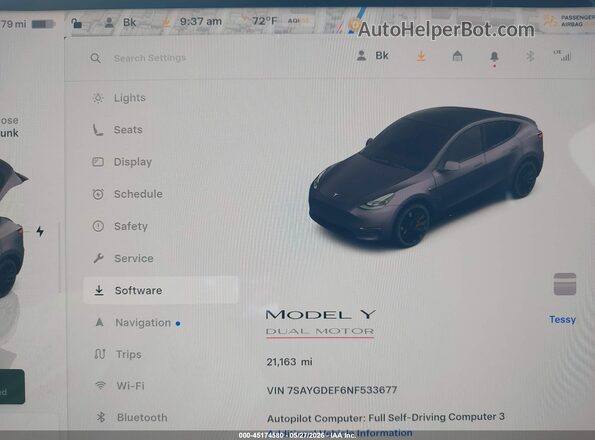Tap the Bk profile in top status bar

[x=120, y=22]
